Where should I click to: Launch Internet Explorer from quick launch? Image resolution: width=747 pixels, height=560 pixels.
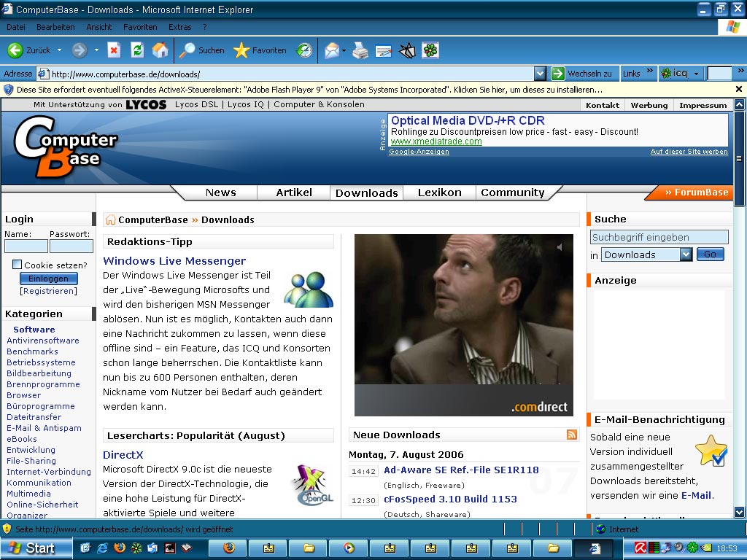coord(102,548)
